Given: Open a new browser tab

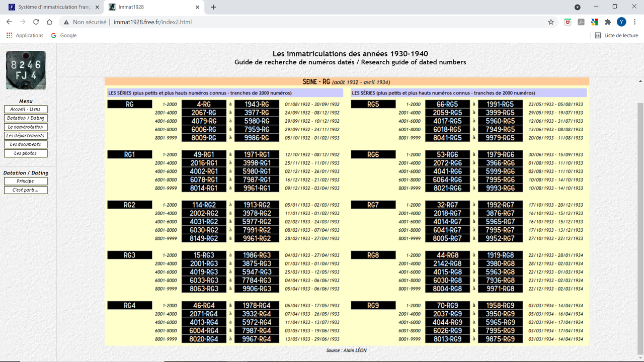Looking at the screenshot, I should pyautogui.click(x=213, y=7).
